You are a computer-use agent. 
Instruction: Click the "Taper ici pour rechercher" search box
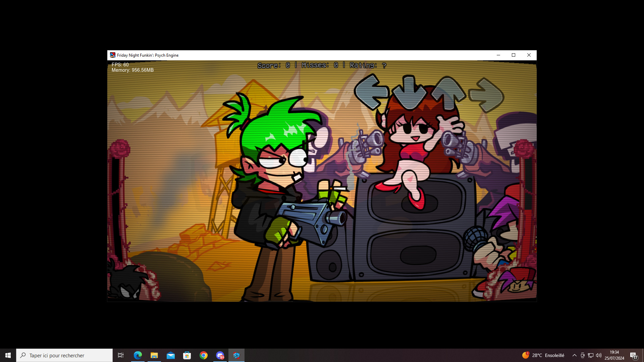[64, 355]
